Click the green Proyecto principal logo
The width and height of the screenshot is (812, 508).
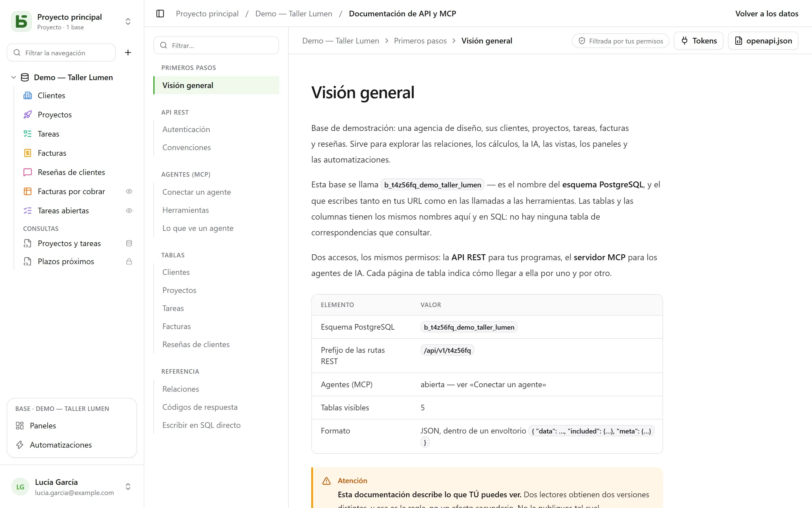click(21, 21)
